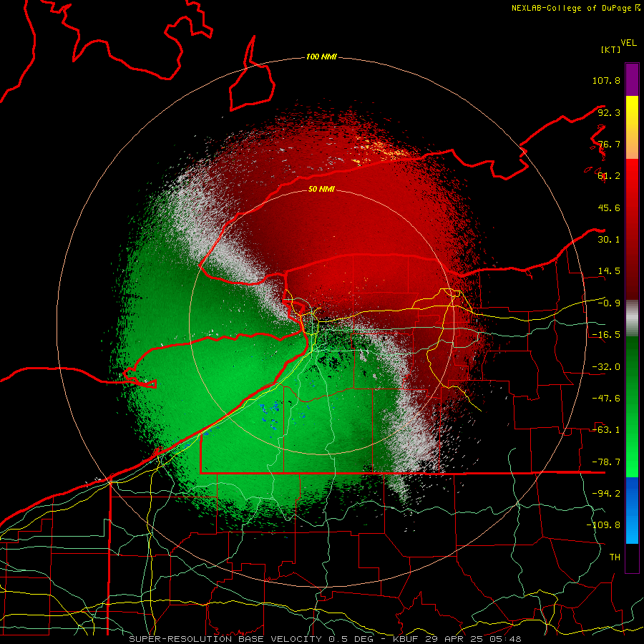Click the -32.0 velocity scale value

coord(606,367)
